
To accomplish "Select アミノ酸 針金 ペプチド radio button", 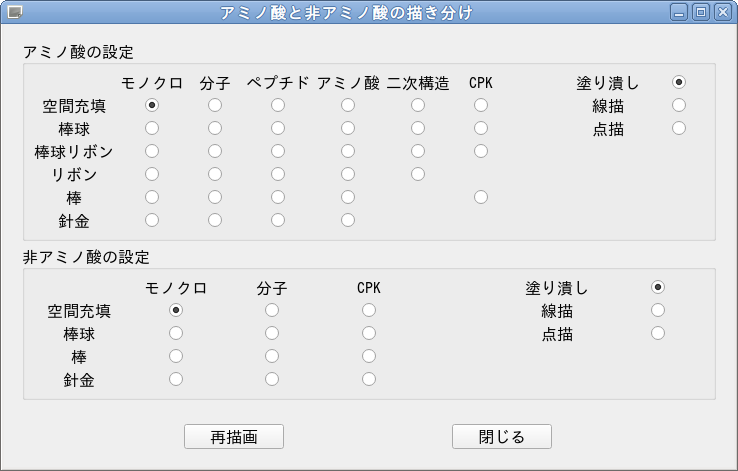I will click(278, 220).
